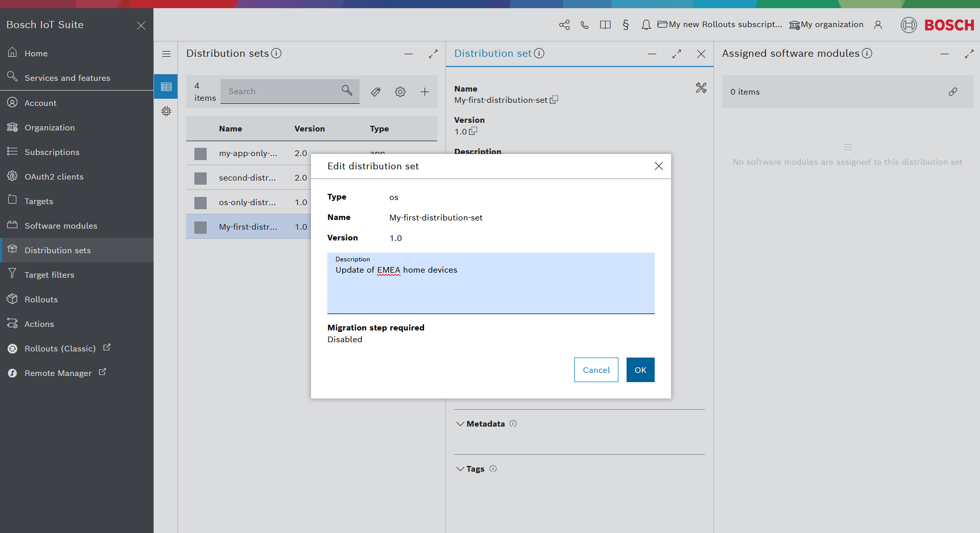This screenshot has width=980, height=533.
Task: Select the second-distr... row name
Action: click(x=248, y=178)
